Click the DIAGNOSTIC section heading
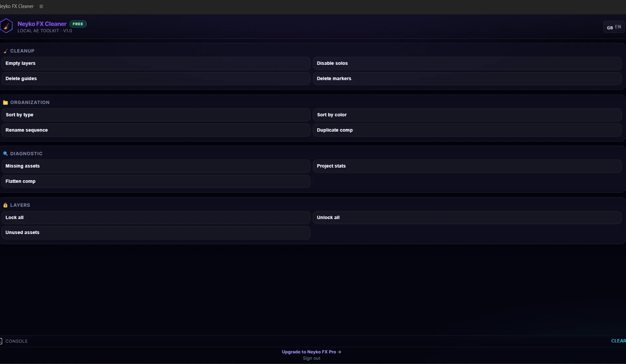 (x=26, y=154)
